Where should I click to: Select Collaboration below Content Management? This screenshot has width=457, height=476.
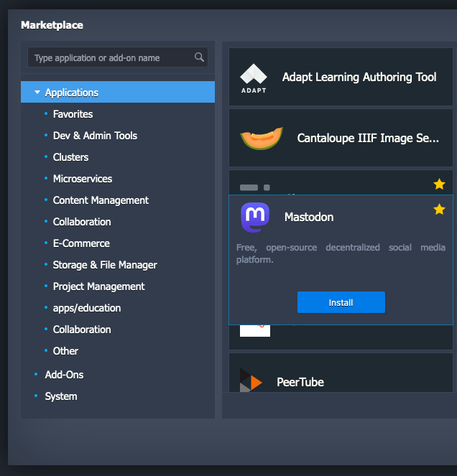click(82, 222)
